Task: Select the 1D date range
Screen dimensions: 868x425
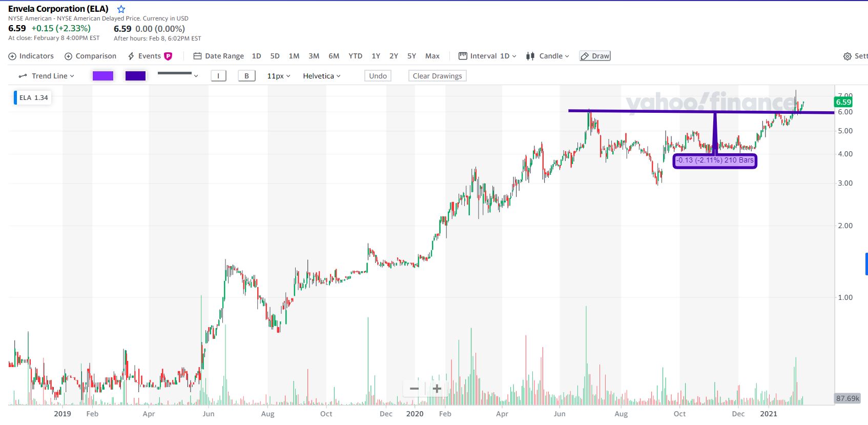Action: 257,56
